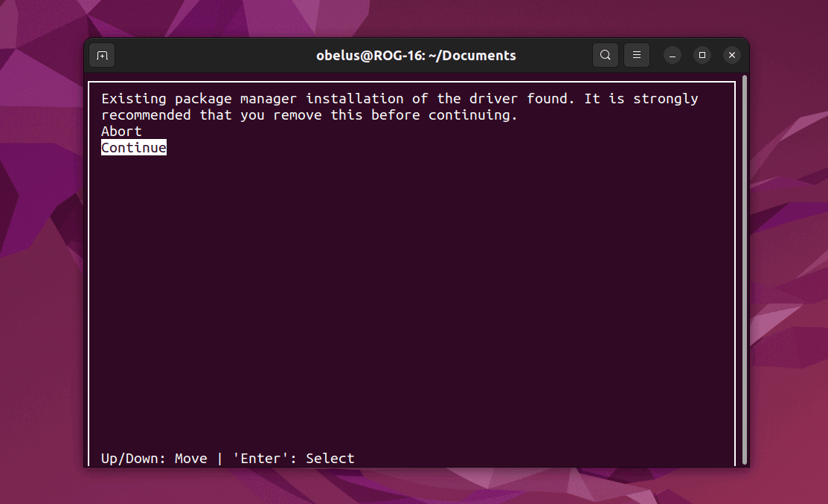828x504 pixels.
Task: Open a new terminal tab
Action: (102, 56)
